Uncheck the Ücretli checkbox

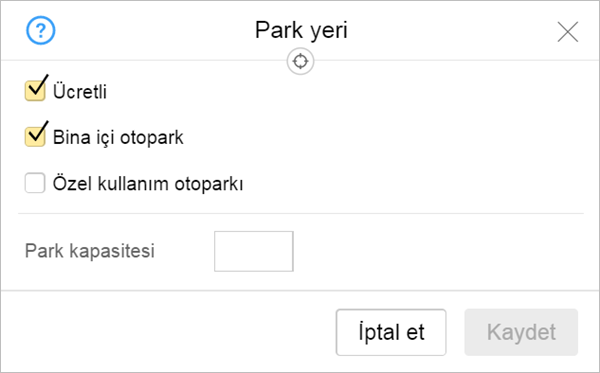point(35,91)
